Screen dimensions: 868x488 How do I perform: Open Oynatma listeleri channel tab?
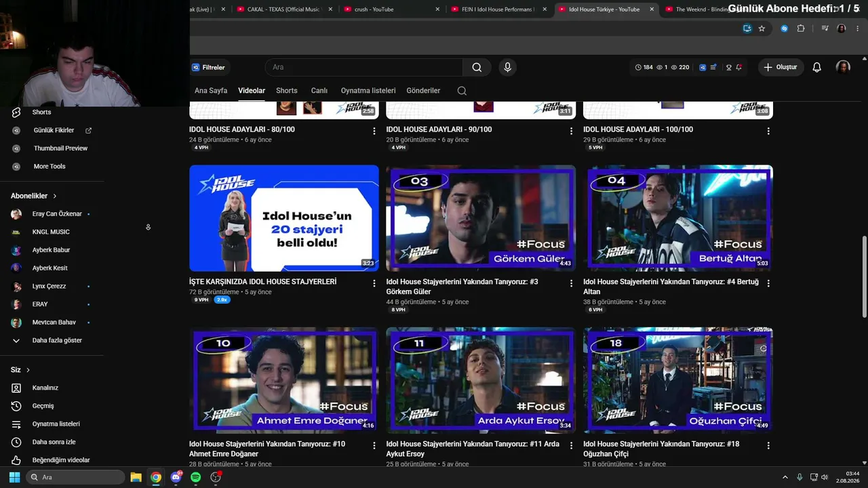368,91
